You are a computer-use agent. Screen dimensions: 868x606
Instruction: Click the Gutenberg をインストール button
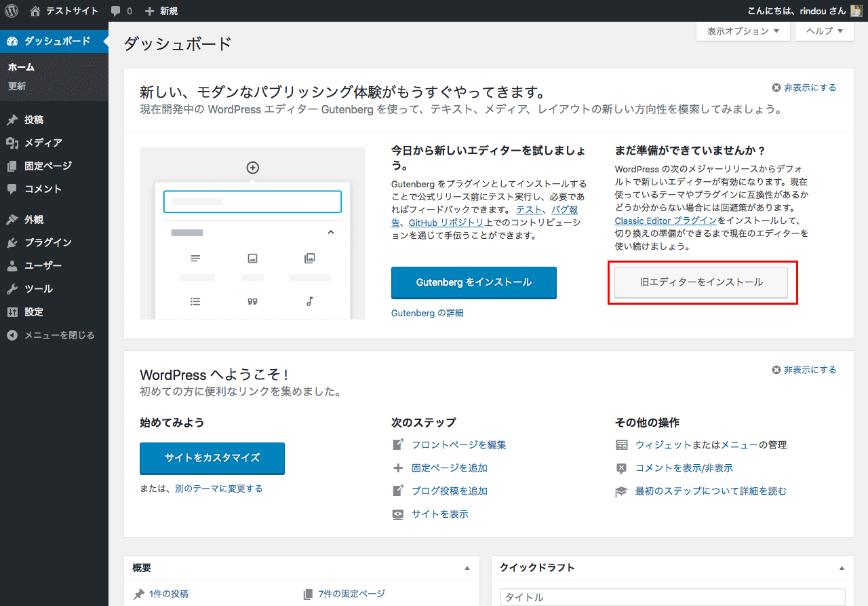tap(474, 282)
